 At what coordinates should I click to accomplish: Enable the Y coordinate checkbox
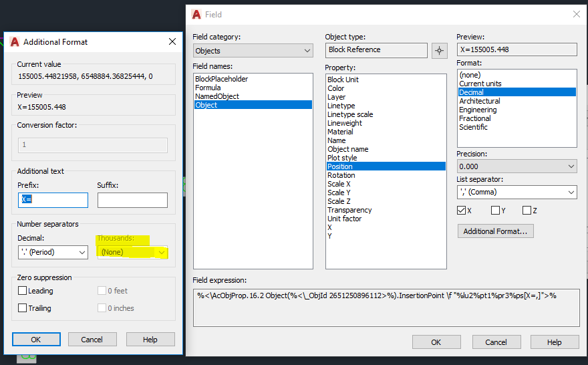pyautogui.click(x=495, y=211)
